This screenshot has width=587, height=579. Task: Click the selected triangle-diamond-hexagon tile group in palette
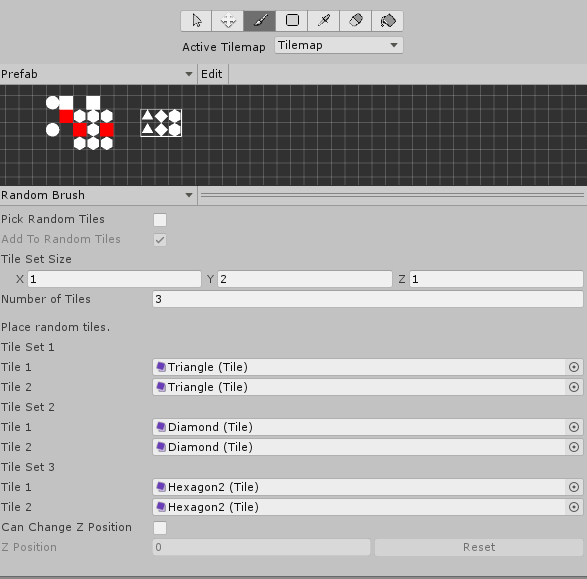[161, 123]
